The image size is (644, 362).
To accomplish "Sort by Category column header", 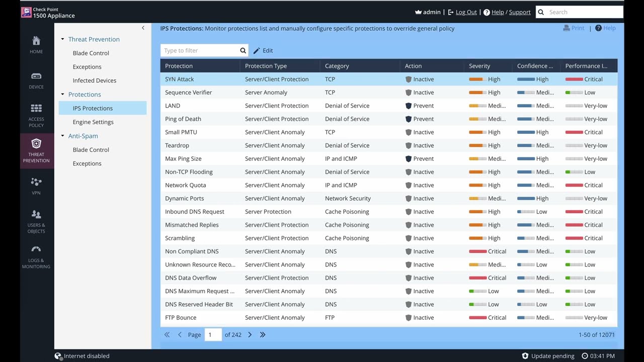I will [x=360, y=66].
